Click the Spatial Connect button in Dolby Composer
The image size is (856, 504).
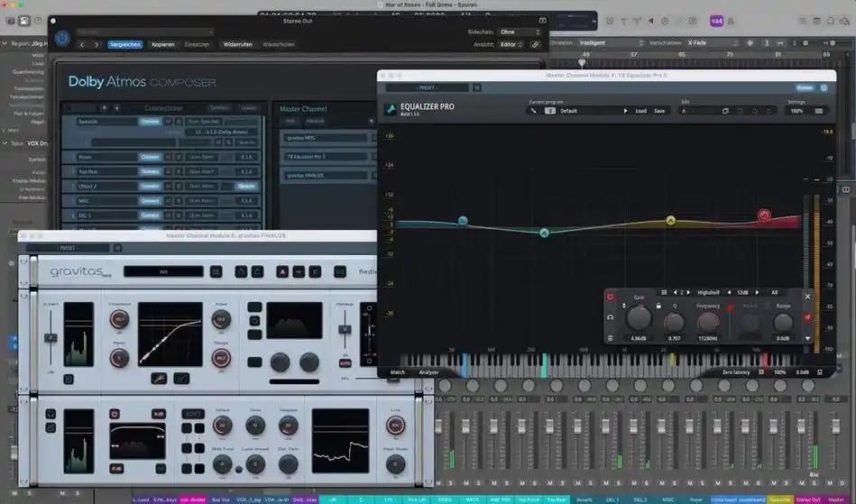tap(149, 122)
